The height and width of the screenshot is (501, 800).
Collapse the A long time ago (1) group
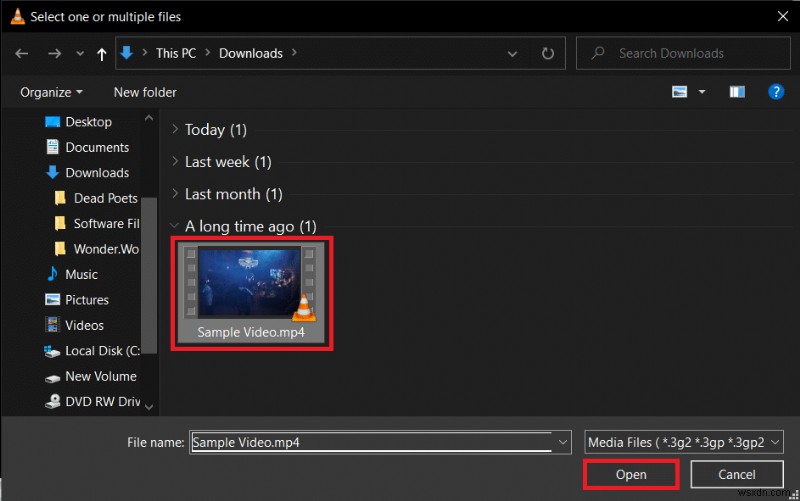tap(174, 225)
